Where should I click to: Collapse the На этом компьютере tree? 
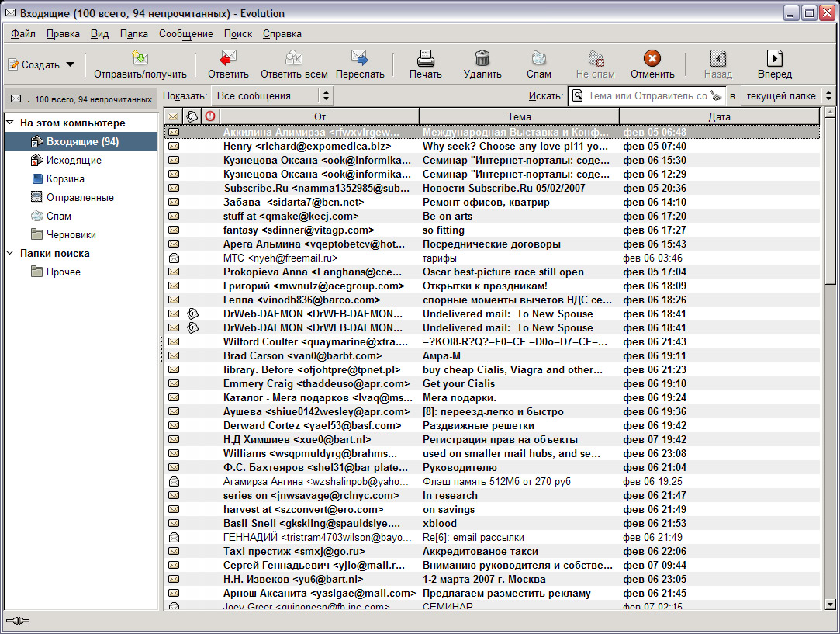(9, 123)
